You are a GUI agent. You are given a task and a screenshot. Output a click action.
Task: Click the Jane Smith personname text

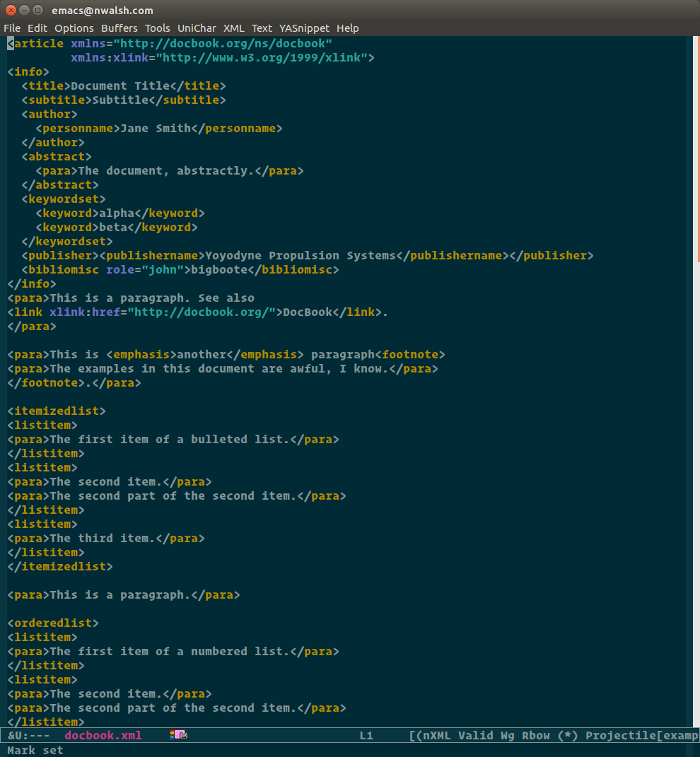[x=156, y=129]
